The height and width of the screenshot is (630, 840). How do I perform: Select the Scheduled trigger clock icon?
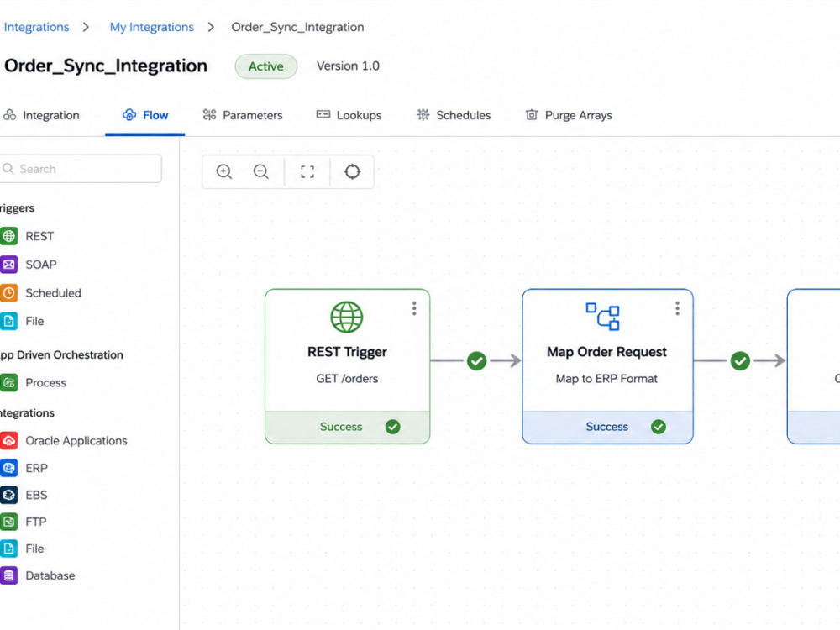click(8, 293)
